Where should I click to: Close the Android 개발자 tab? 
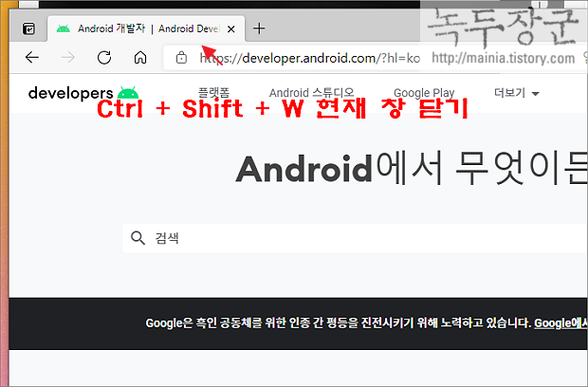pos(231,28)
